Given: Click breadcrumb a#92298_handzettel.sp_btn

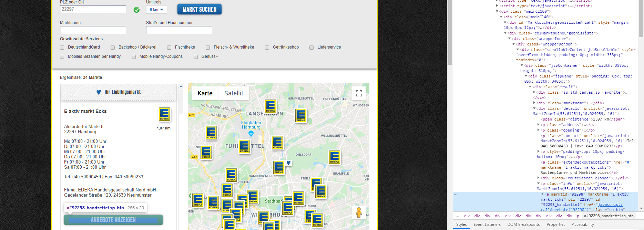Looking at the screenshot, I should (x=609, y=216).
